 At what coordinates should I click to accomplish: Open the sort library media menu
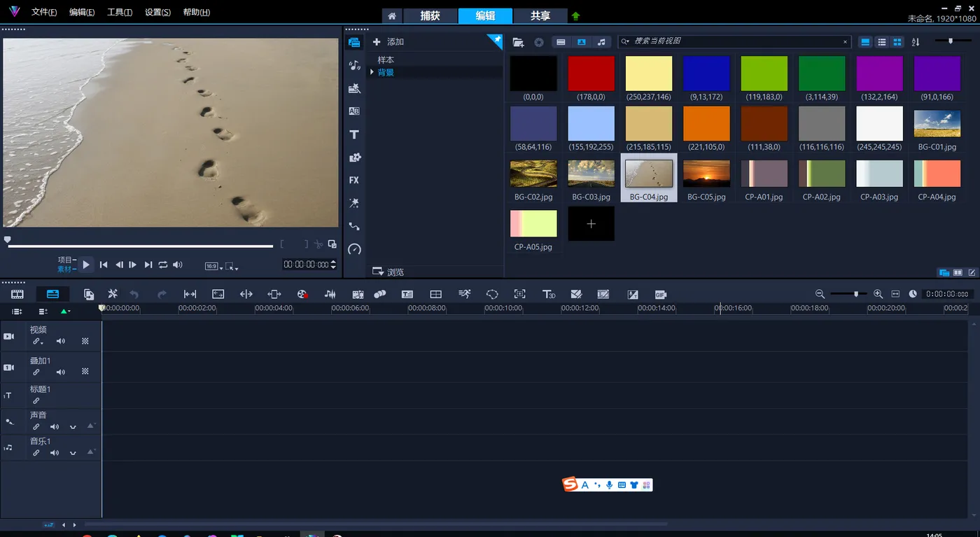(x=916, y=42)
